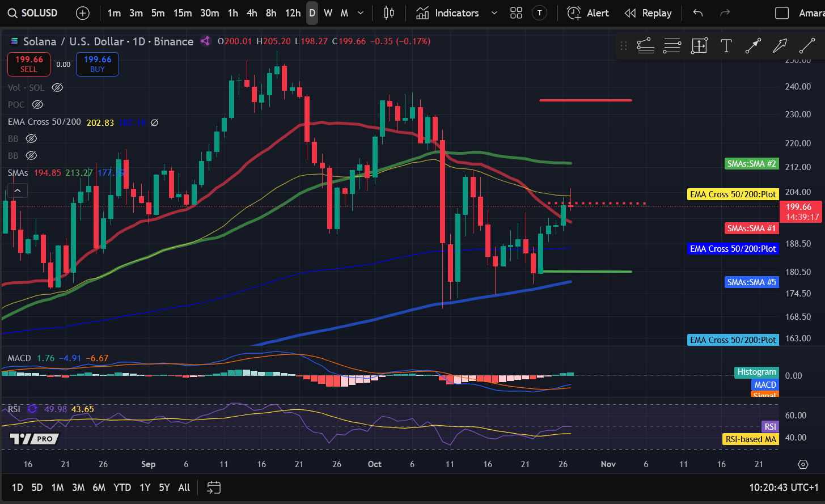Viewport: 825px width, 504px height.
Task: Click the blue BUY button
Action: click(97, 64)
